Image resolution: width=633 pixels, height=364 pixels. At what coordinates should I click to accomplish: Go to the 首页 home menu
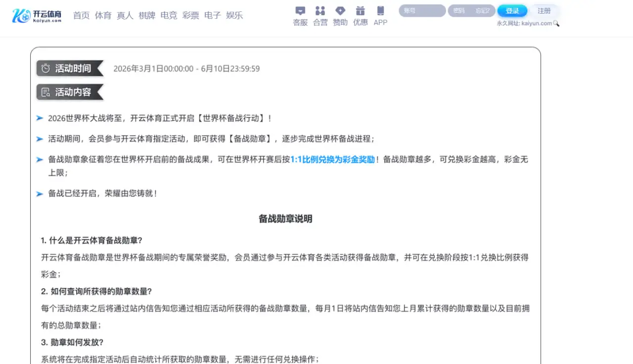[81, 15]
